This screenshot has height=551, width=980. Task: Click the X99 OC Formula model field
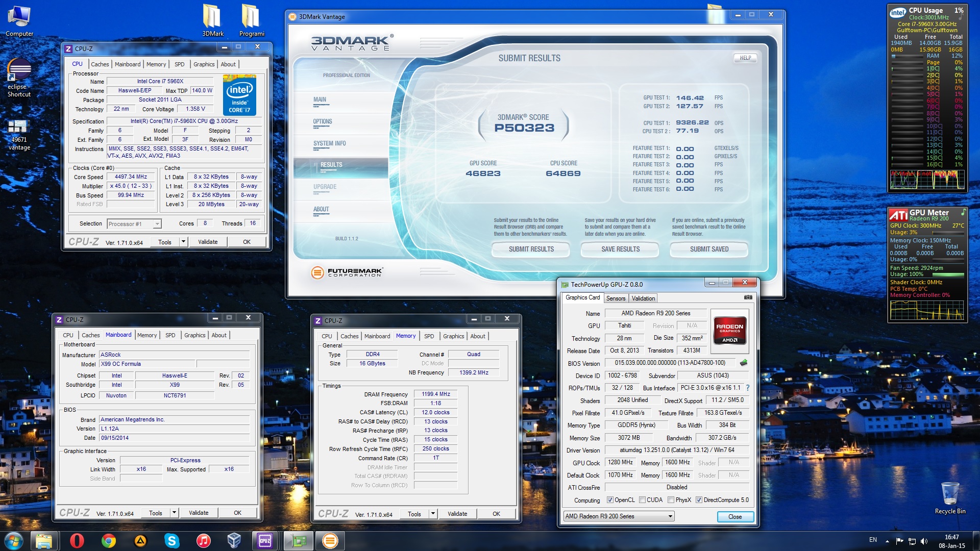(148, 364)
